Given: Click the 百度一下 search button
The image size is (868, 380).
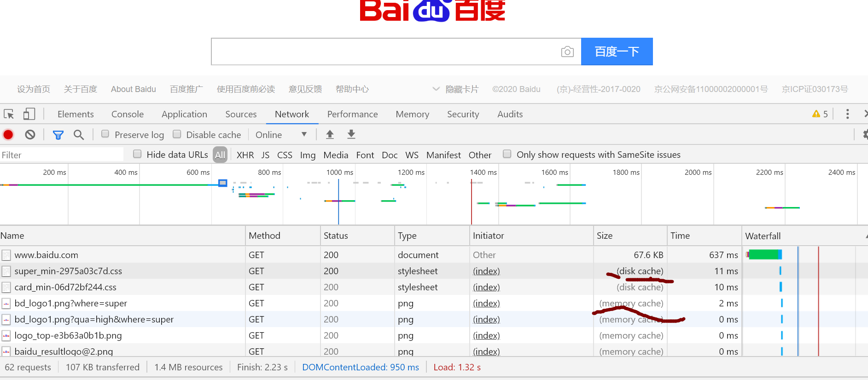Looking at the screenshot, I should click(x=617, y=52).
